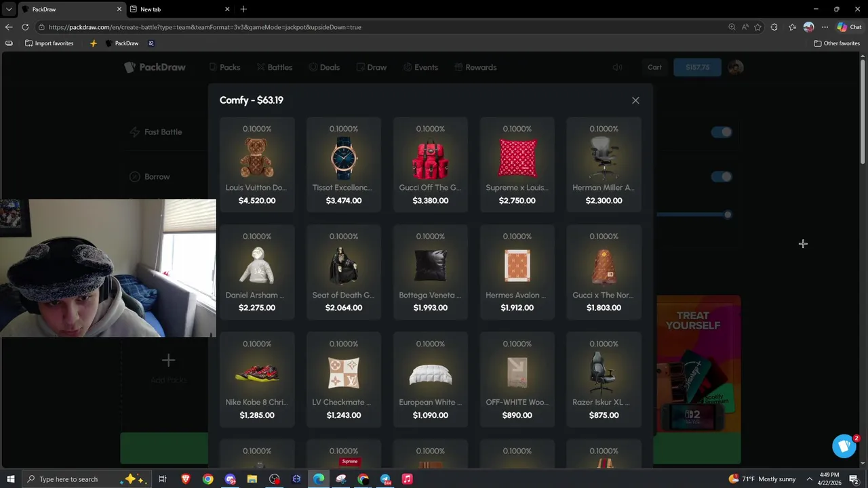Open PackDraw bookmark in favorites bar

[x=121, y=43]
